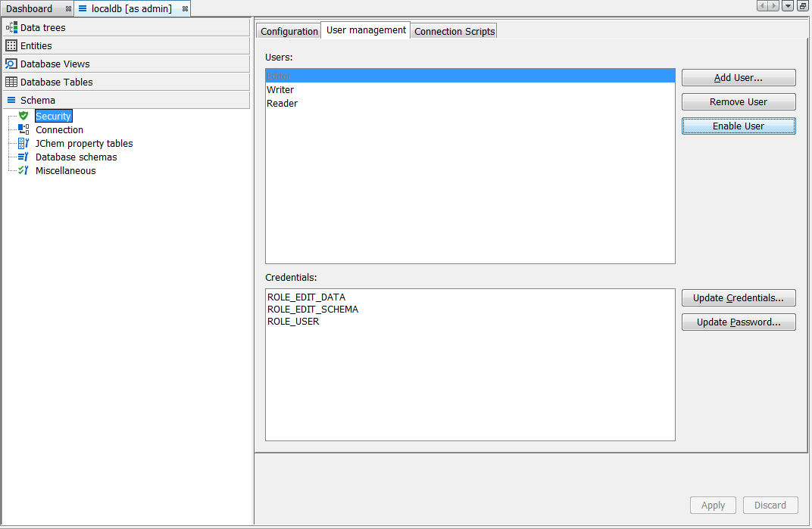Click the Entities grid icon

(x=11, y=45)
